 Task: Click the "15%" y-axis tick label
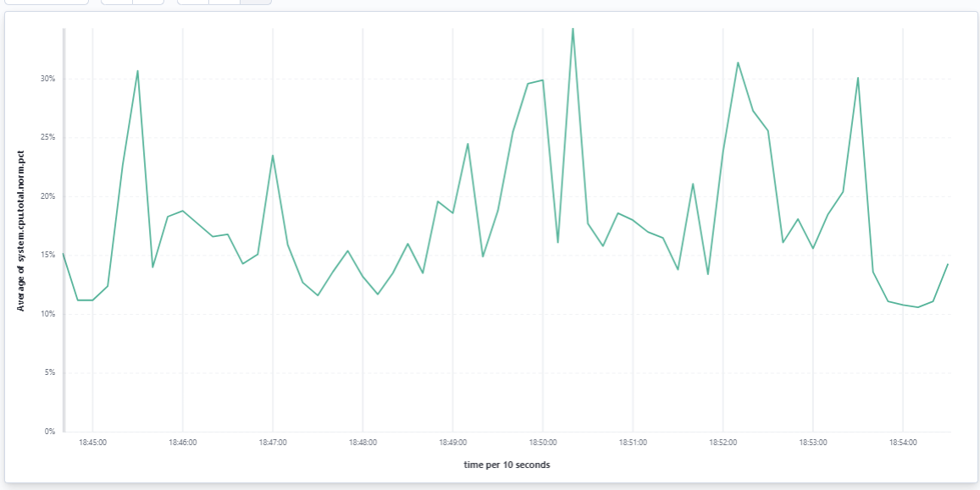click(49, 256)
